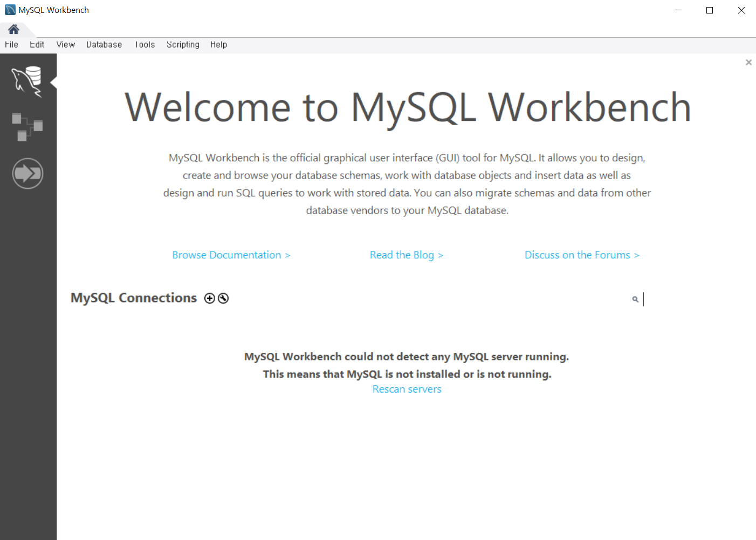Image resolution: width=756 pixels, height=540 pixels.
Task: Click the Welcome to MySQL Workbench title
Action: coord(408,108)
